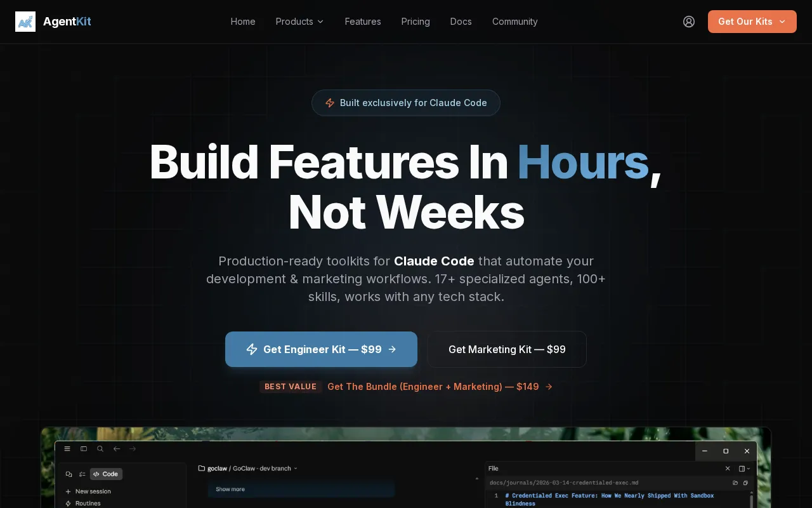This screenshot has width=812, height=508.
Task: Click the forward arrow in app preview
Action: (x=133, y=448)
